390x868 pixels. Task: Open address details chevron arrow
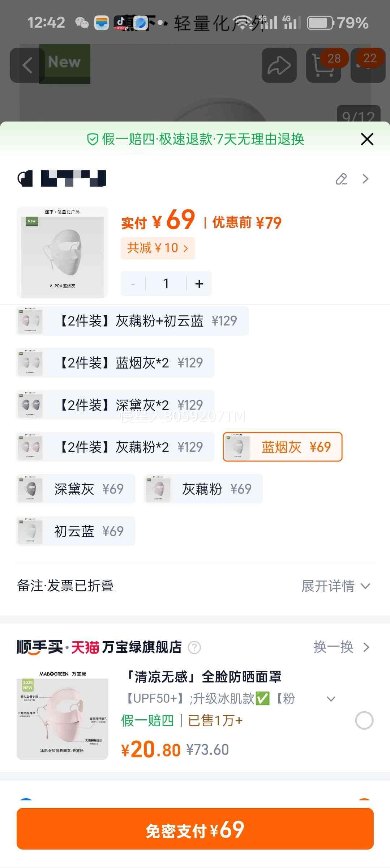point(365,179)
